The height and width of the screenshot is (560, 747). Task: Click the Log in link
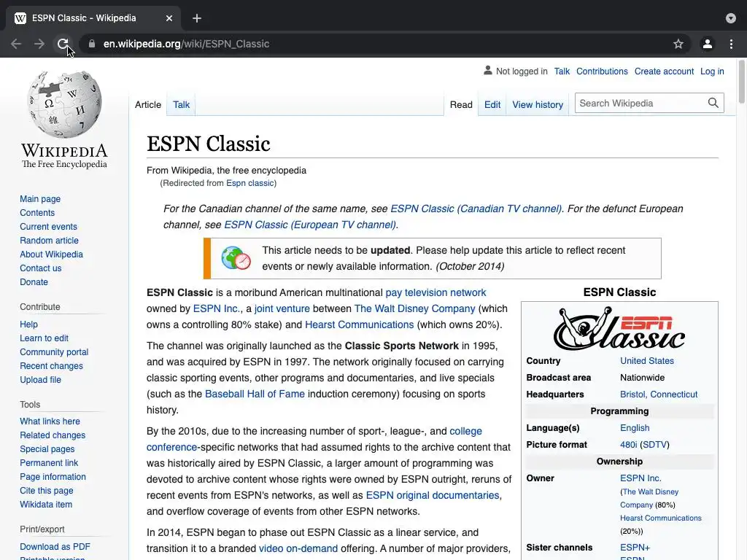click(712, 71)
